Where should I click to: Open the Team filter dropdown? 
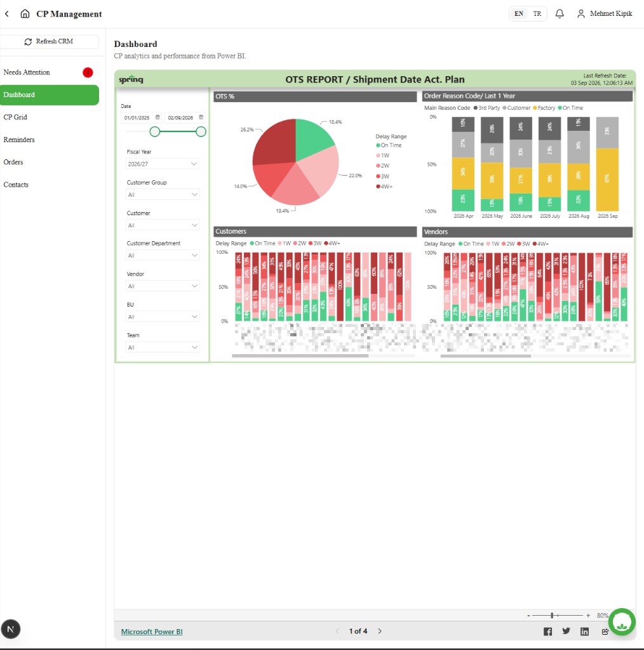coord(162,347)
